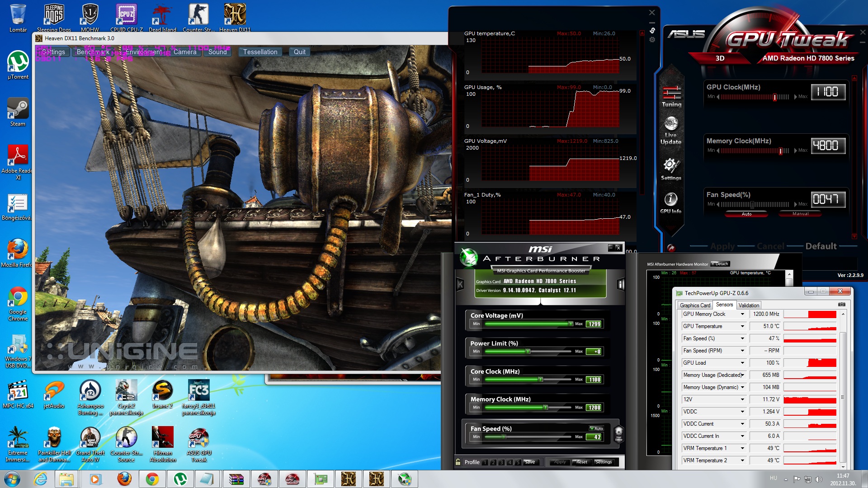Click the link icon on GPU Tweak monitor panel
868x488 pixels.
coord(652,31)
